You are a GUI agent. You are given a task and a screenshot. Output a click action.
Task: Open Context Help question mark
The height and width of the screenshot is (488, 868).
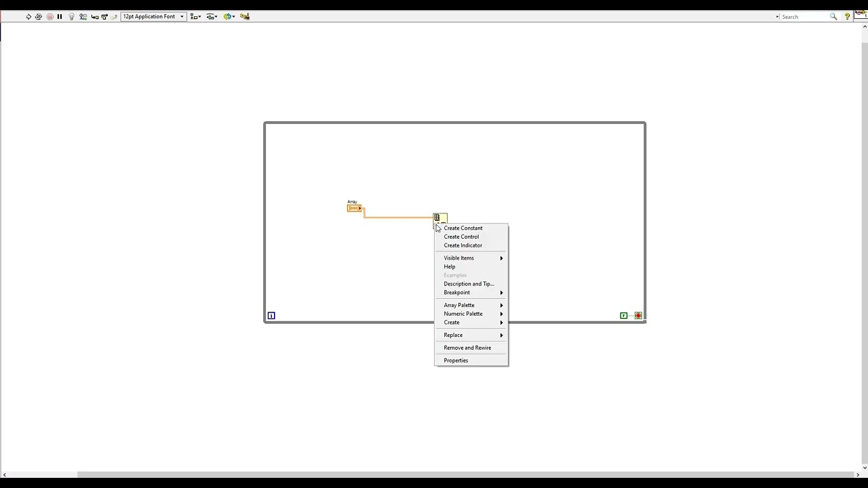click(848, 16)
